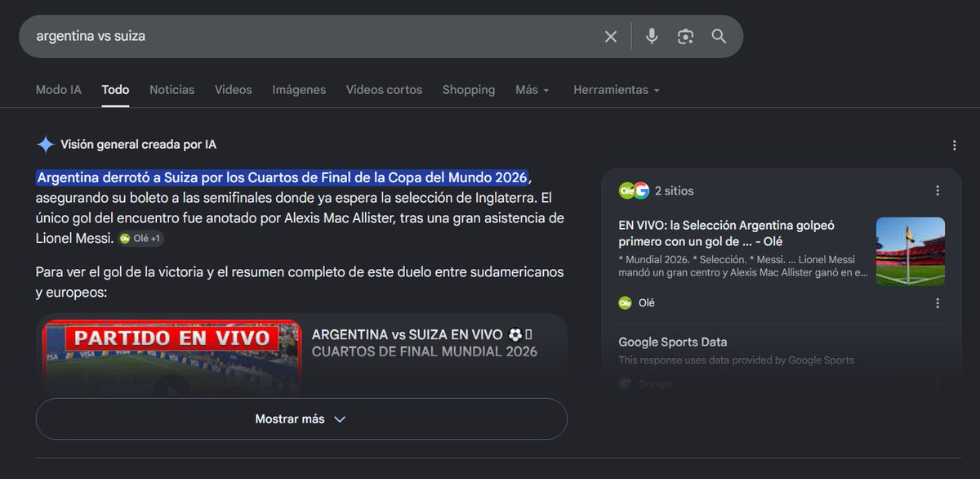980x479 pixels.
Task: Open Google Lens image search icon
Action: pos(685,36)
